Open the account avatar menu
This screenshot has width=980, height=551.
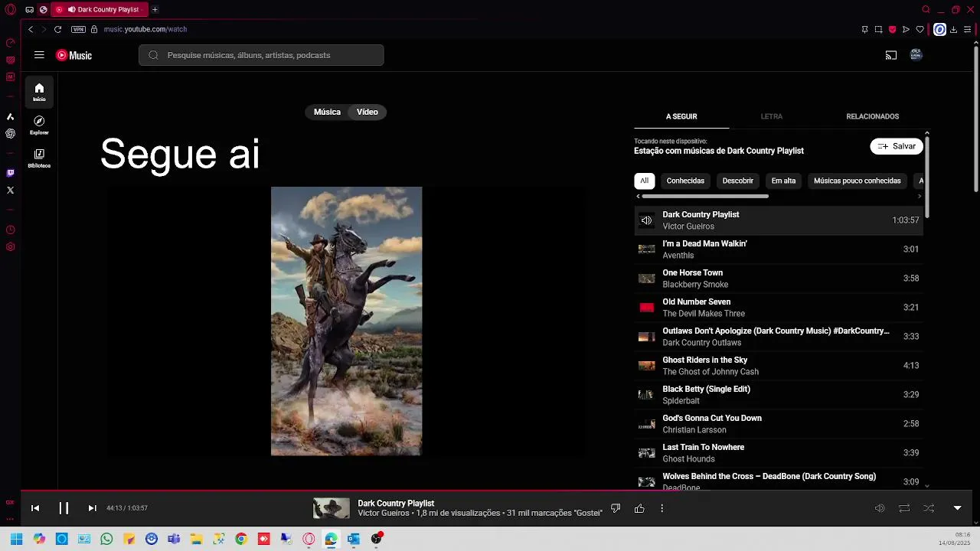(x=916, y=55)
